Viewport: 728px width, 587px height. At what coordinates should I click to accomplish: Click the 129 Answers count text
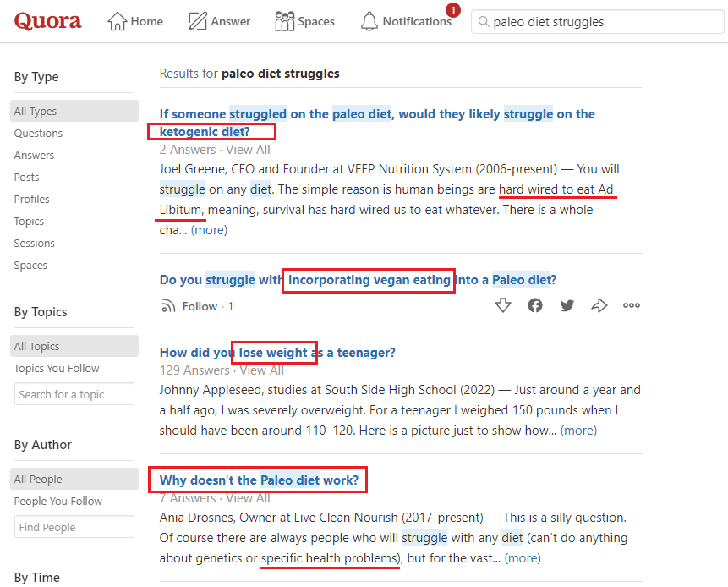(194, 370)
